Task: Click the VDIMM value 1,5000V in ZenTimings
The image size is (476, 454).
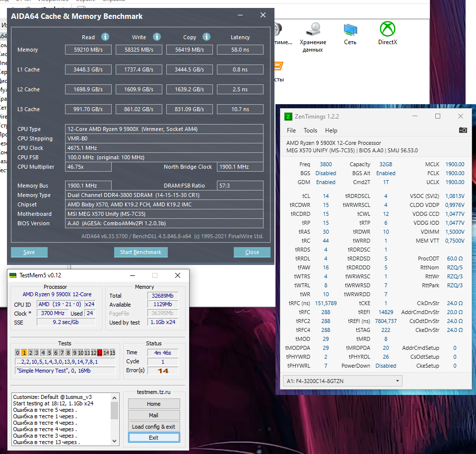Action: point(455,232)
